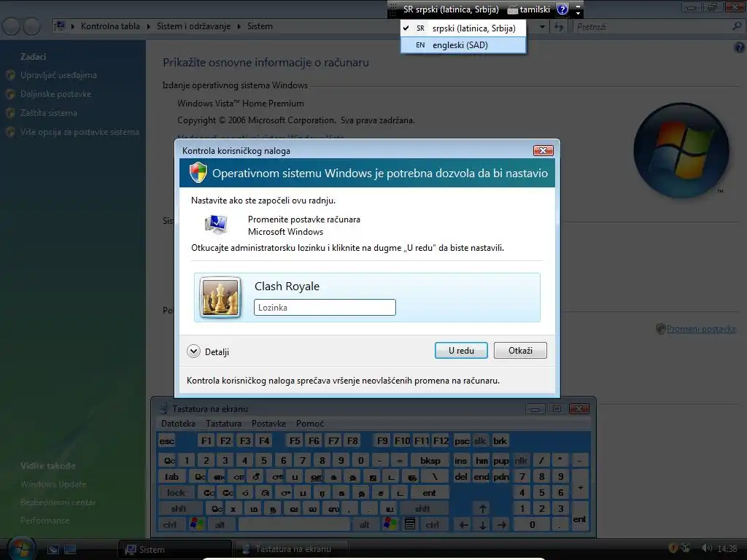Click the down arrow key
This screenshot has width=747, height=560.
pos(483,525)
